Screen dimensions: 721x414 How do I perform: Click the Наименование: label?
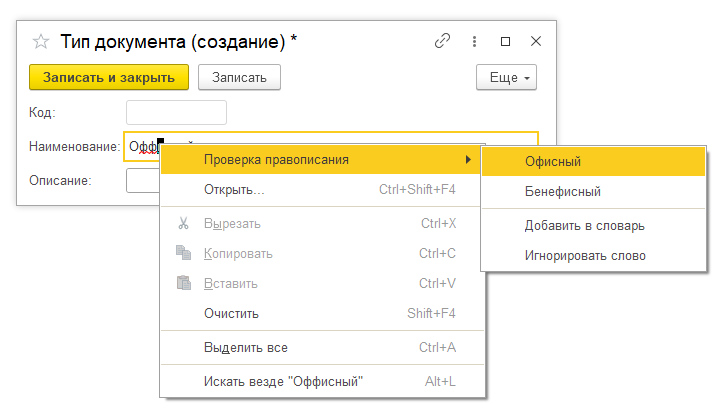[x=74, y=147]
